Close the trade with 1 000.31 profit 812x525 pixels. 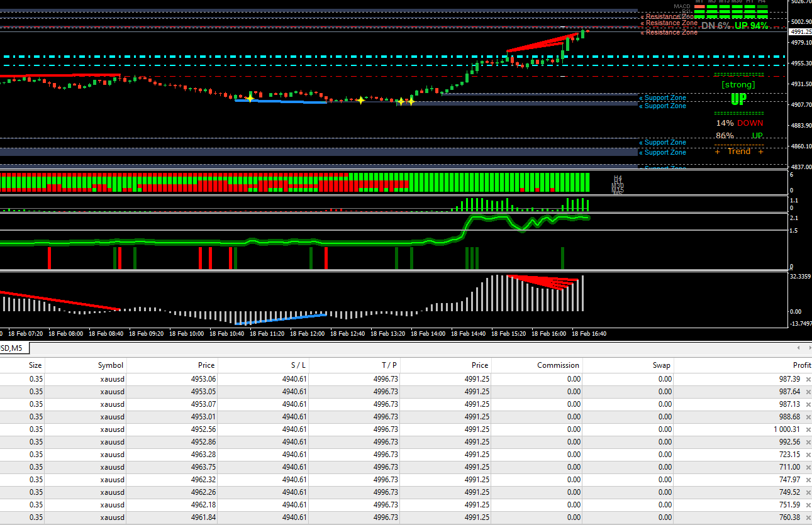click(x=808, y=429)
